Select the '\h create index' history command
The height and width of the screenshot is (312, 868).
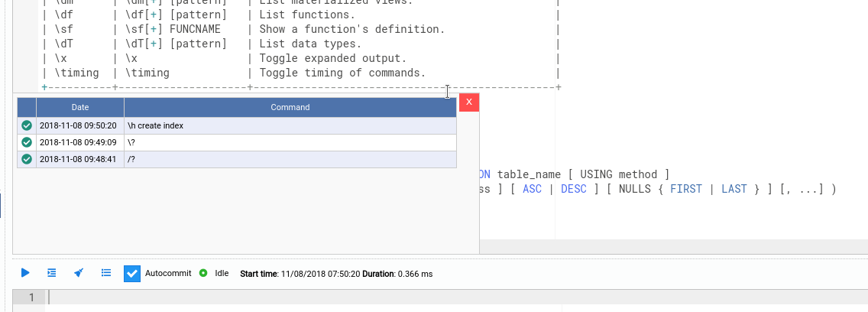pos(290,125)
